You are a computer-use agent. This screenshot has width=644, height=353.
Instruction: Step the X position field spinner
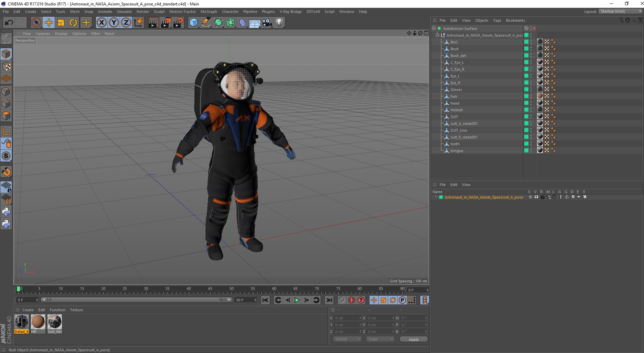360,318
